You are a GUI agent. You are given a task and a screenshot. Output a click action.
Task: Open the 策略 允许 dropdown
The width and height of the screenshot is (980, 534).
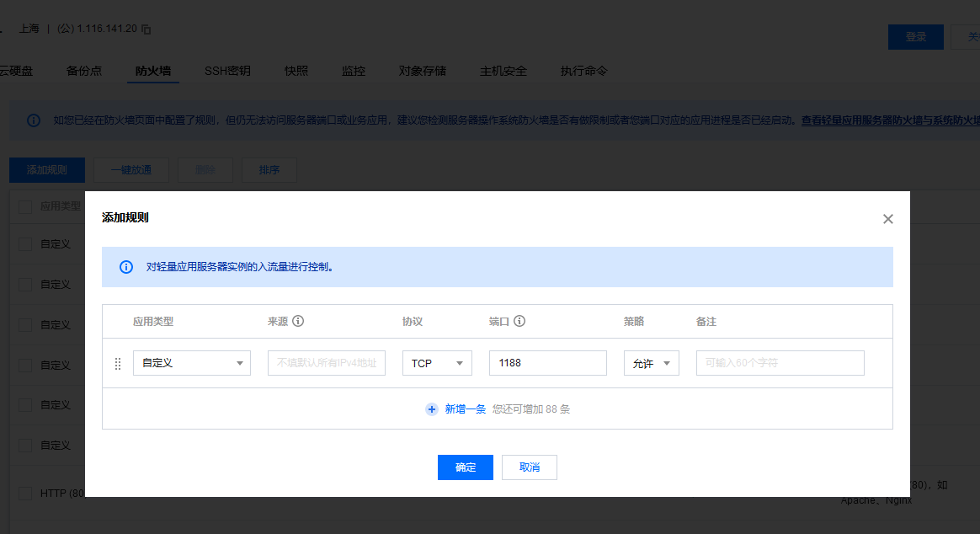coord(652,363)
